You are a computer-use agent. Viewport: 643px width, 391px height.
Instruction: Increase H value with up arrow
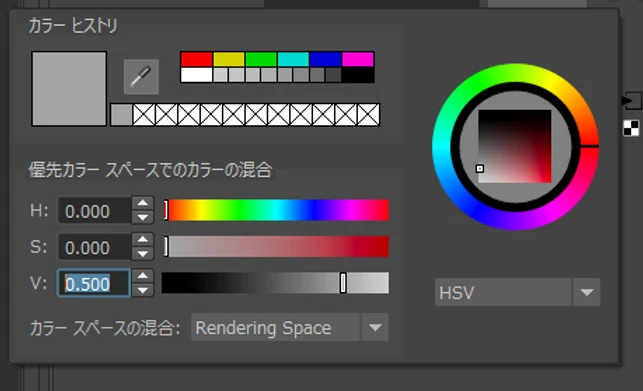143,204
